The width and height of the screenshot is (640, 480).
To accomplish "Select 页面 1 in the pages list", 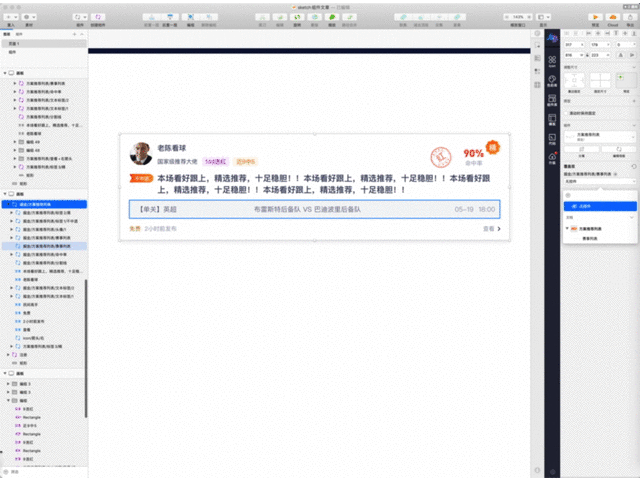I will pos(44,43).
